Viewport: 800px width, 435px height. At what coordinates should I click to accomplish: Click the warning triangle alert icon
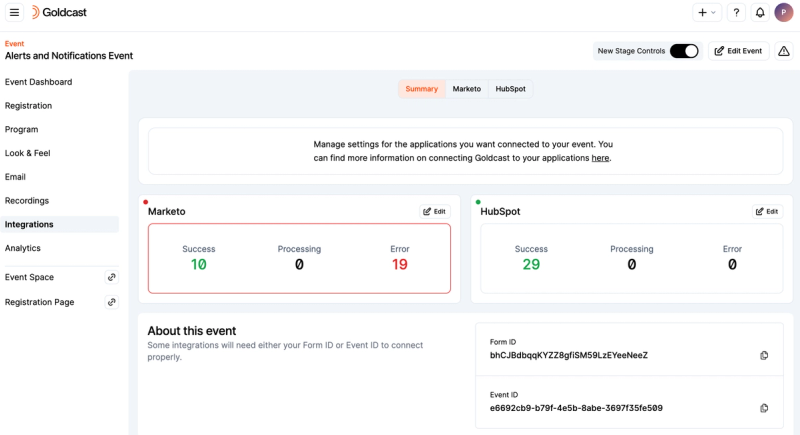point(784,51)
